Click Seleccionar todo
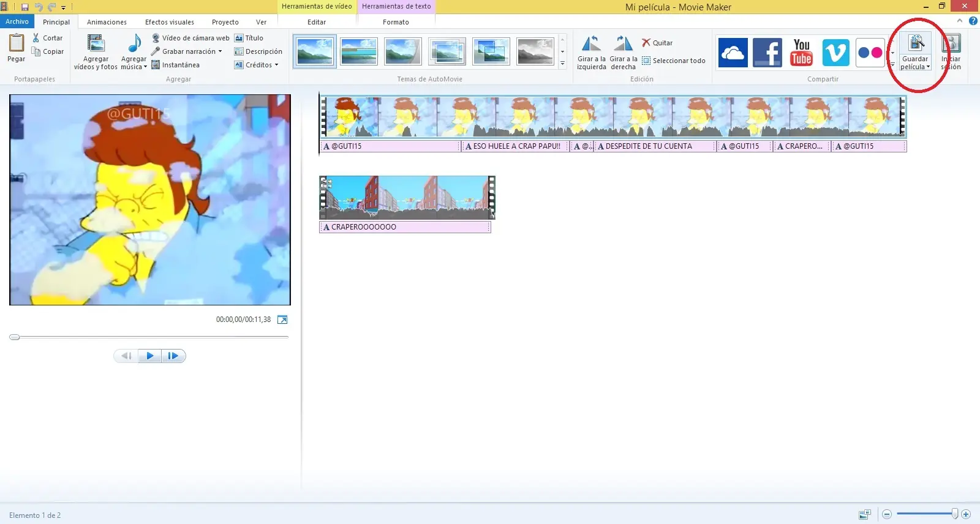The image size is (980, 524). [x=674, y=61]
